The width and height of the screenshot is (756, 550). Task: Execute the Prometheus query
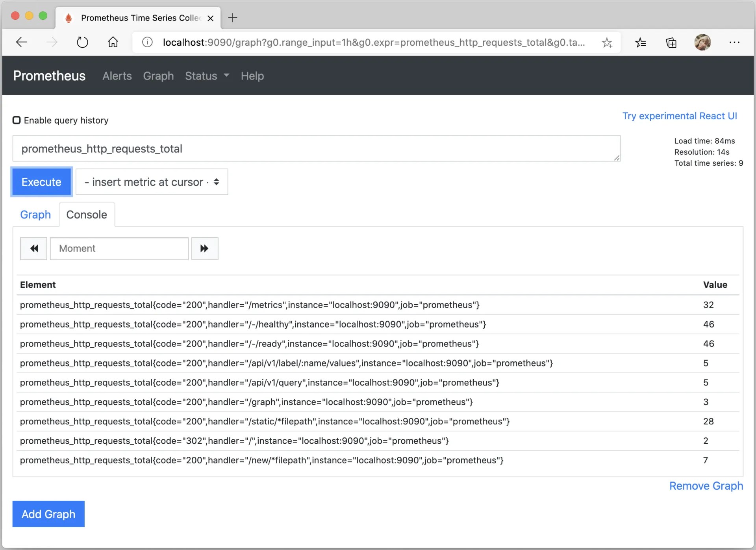41,182
